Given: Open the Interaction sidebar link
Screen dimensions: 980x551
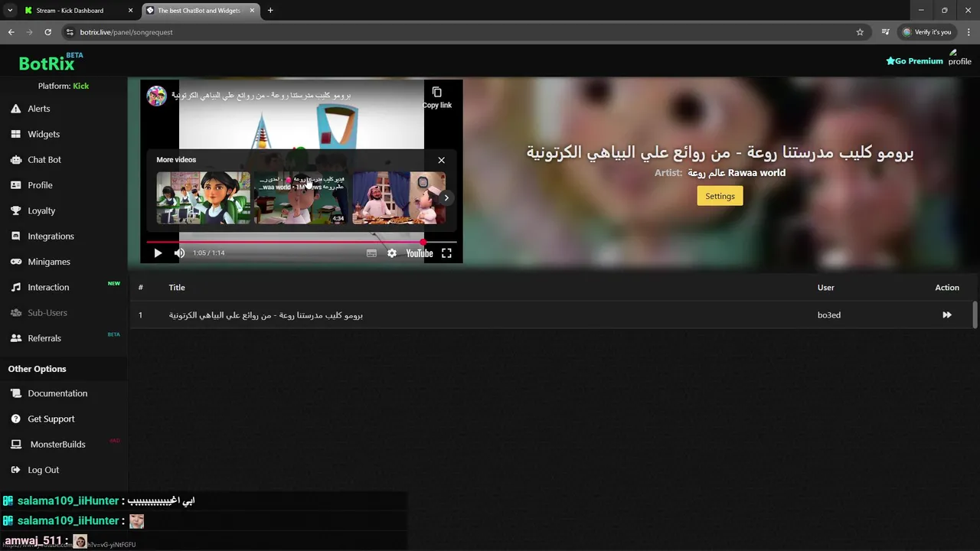Looking at the screenshot, I should click(48, 287).
